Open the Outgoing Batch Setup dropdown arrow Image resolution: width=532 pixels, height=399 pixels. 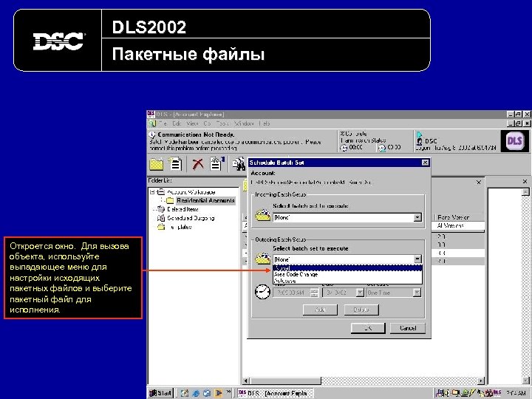417,259
